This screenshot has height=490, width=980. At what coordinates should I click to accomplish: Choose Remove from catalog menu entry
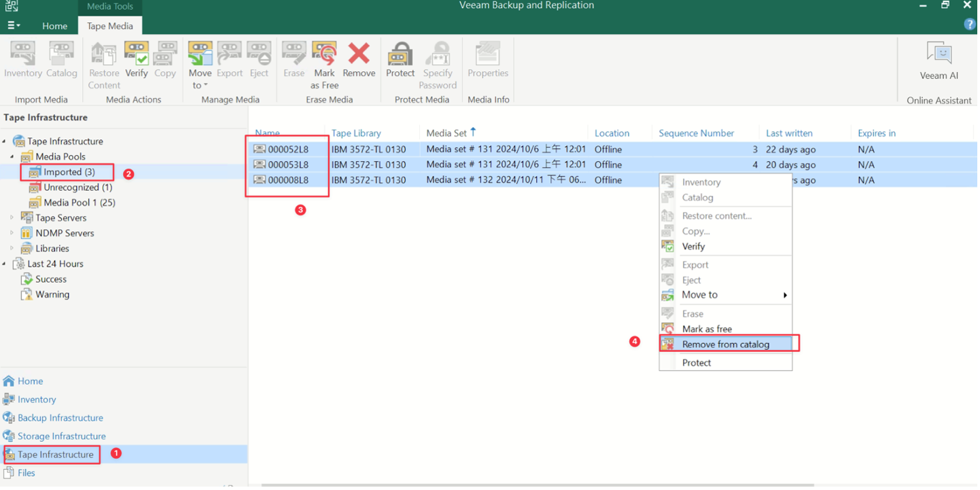tap(726, 345)
